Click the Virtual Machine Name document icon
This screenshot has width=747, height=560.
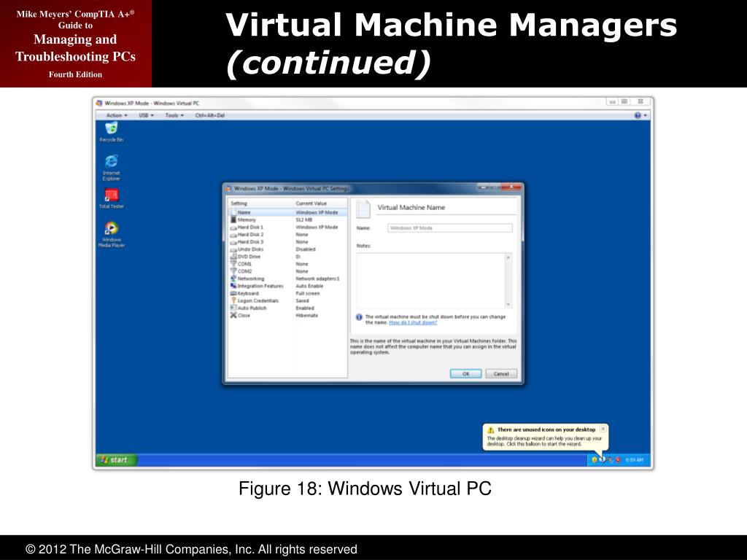pyautogui.click(x=363, y=209)
